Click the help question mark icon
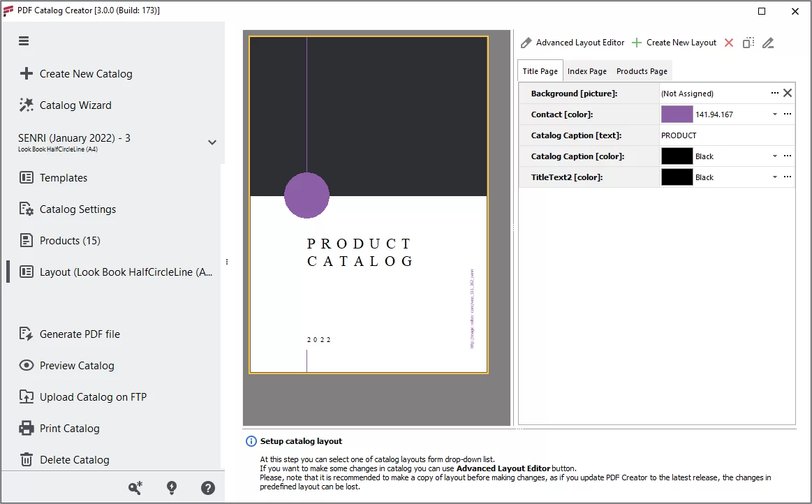The height and width of the screenshot is (504, 812). tap(207, 488)
